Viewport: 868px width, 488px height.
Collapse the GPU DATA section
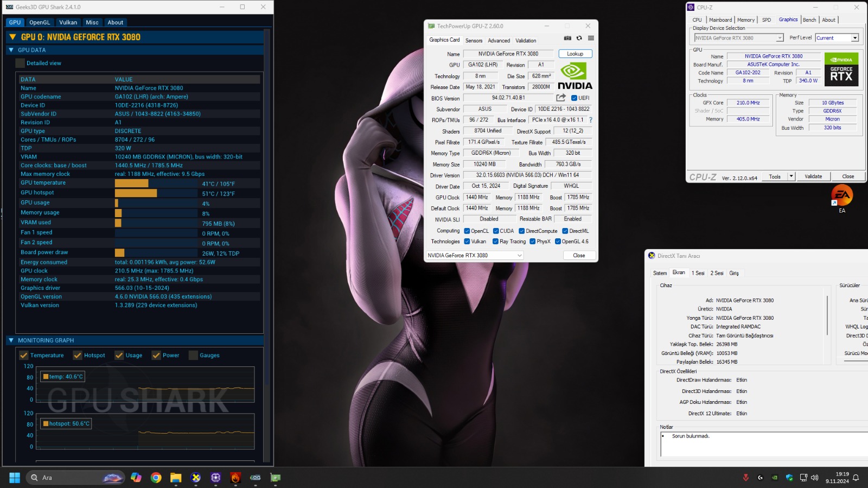11,50
